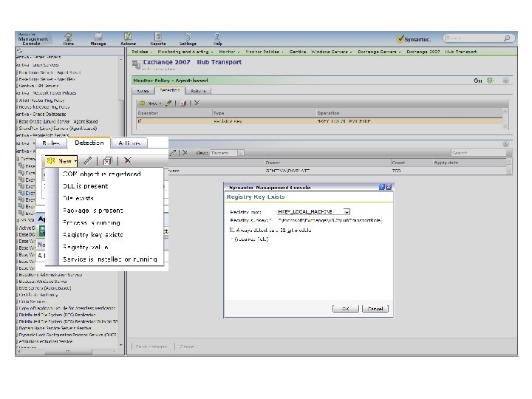
Task: Open the Registry root combo box arrow
Action: click(x=347, y=211)
